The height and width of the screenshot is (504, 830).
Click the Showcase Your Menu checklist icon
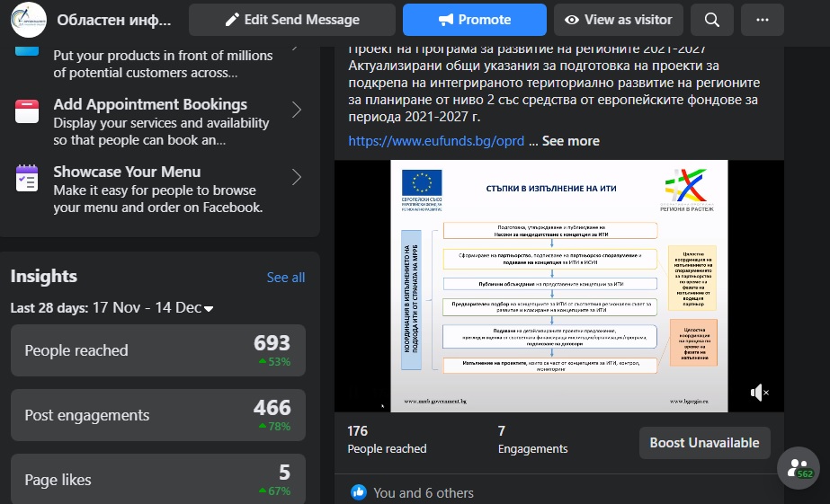[27, 178]
